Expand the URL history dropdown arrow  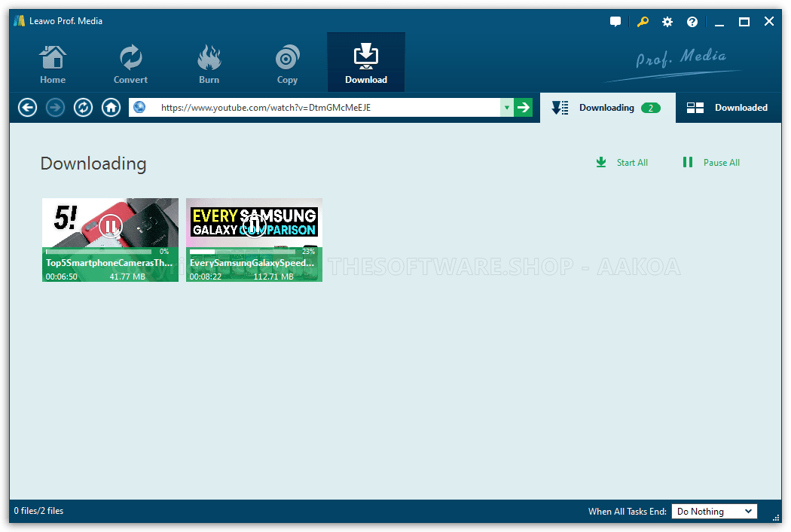[x=507, y=108]
